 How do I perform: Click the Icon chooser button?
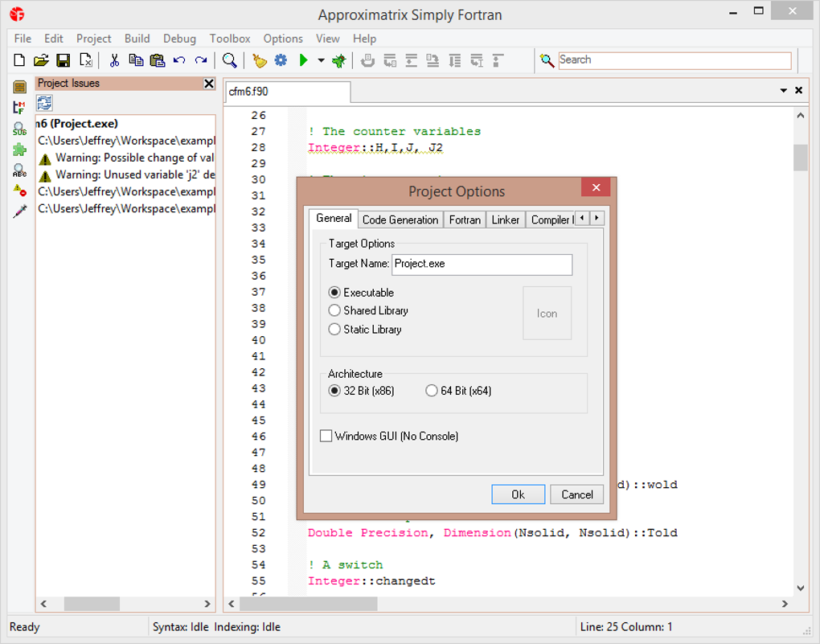pyautogui.click(x=547, y=314)
